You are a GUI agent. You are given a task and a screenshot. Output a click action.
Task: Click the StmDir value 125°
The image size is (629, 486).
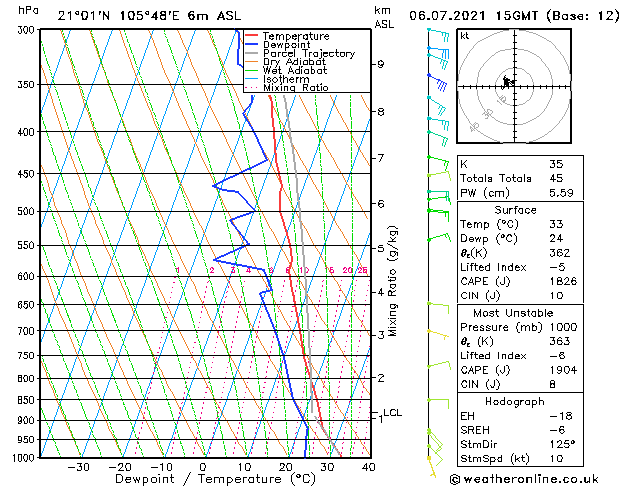pyautogui.click(x=562, y=445)
